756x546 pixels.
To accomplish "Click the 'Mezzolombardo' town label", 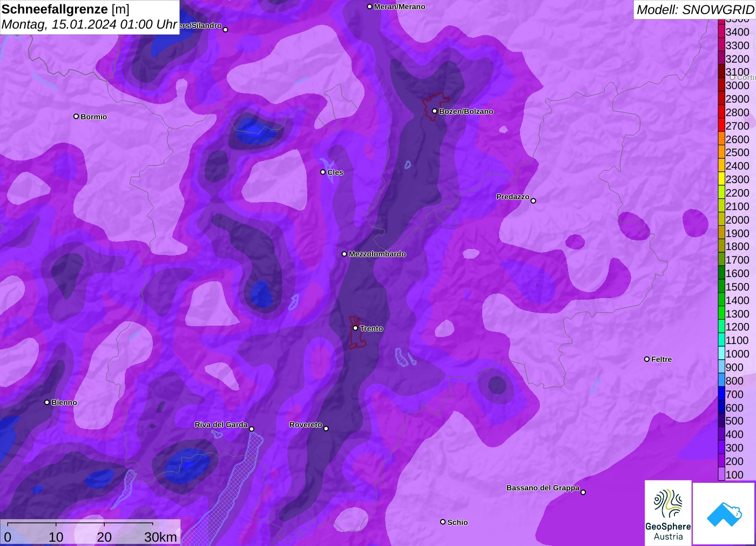I will 377,254.
